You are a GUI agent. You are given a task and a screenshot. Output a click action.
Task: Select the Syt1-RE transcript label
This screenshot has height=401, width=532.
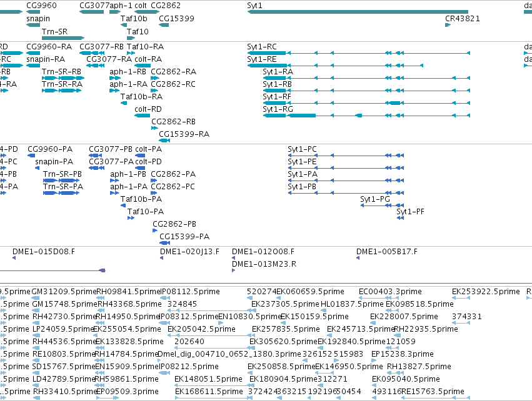click(x=262, y=59)
